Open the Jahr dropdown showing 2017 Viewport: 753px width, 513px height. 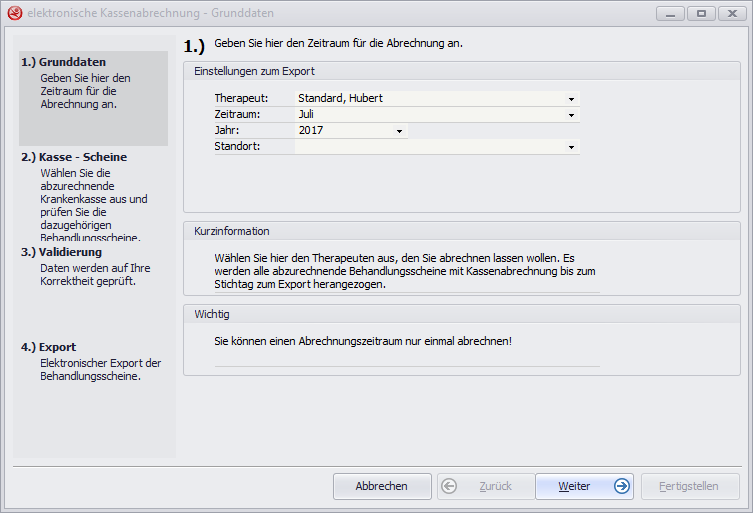(399, 131)
